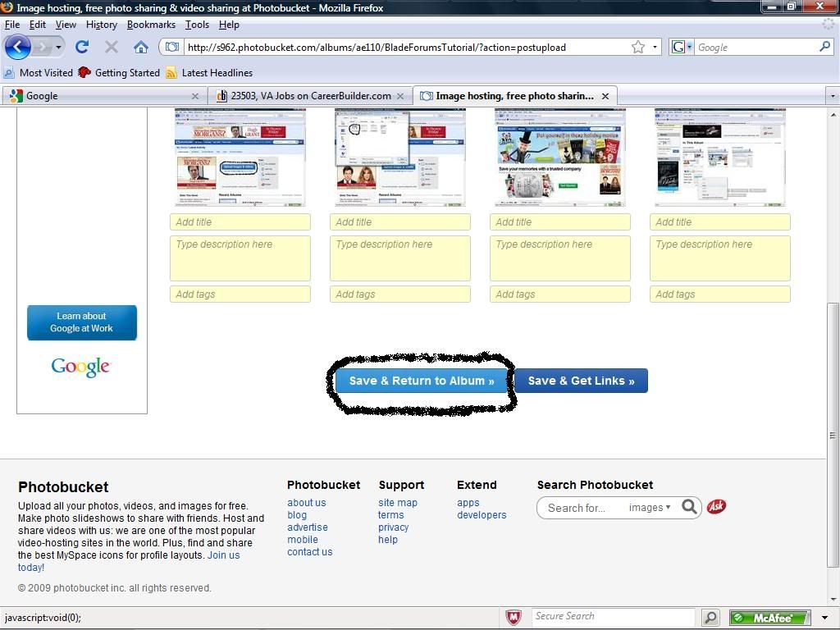Open the blog footer link
The width and height of the screenshot is (840, 630).
tap(297, 515)
